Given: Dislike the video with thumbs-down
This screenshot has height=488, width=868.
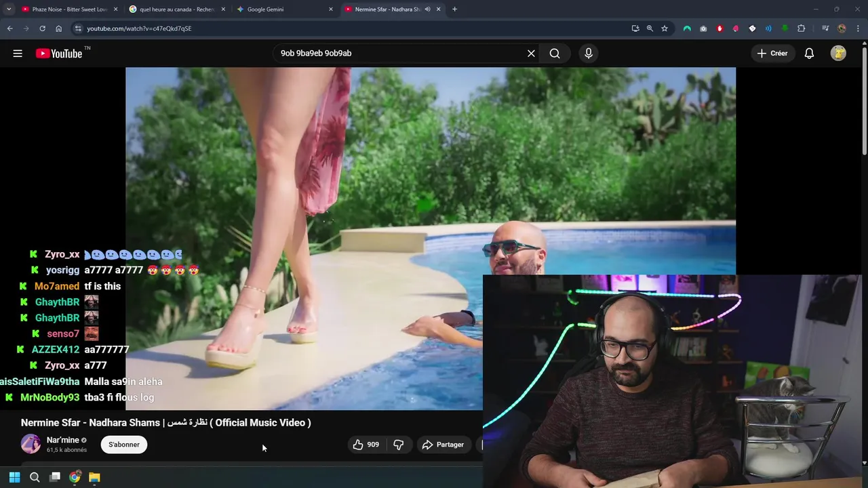Looking at the screenshot, I should (x=399, y=445).
